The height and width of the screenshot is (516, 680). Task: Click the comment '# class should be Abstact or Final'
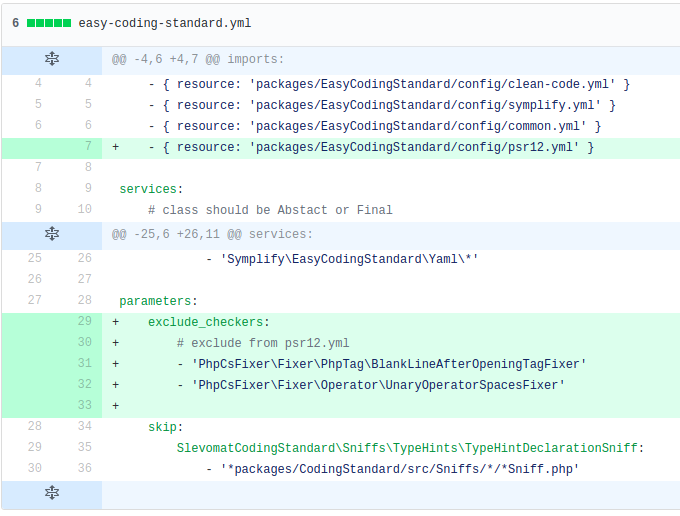(x=270, y=210)
